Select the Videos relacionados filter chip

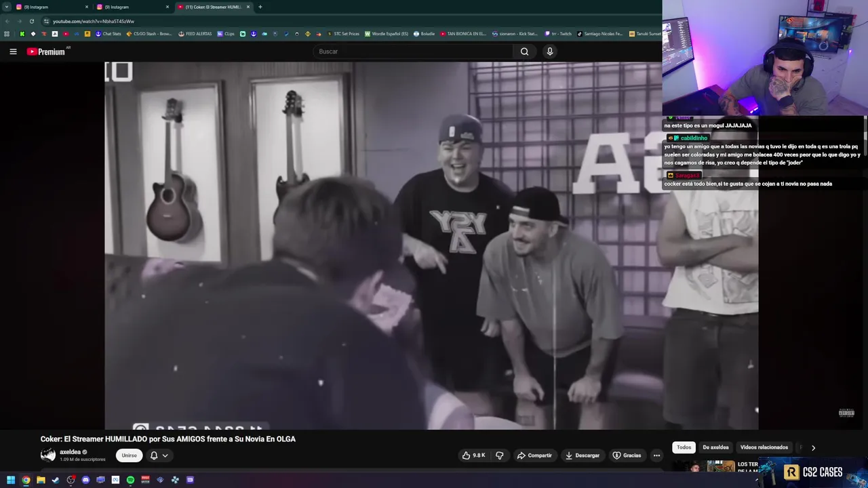tap(764, 447)
